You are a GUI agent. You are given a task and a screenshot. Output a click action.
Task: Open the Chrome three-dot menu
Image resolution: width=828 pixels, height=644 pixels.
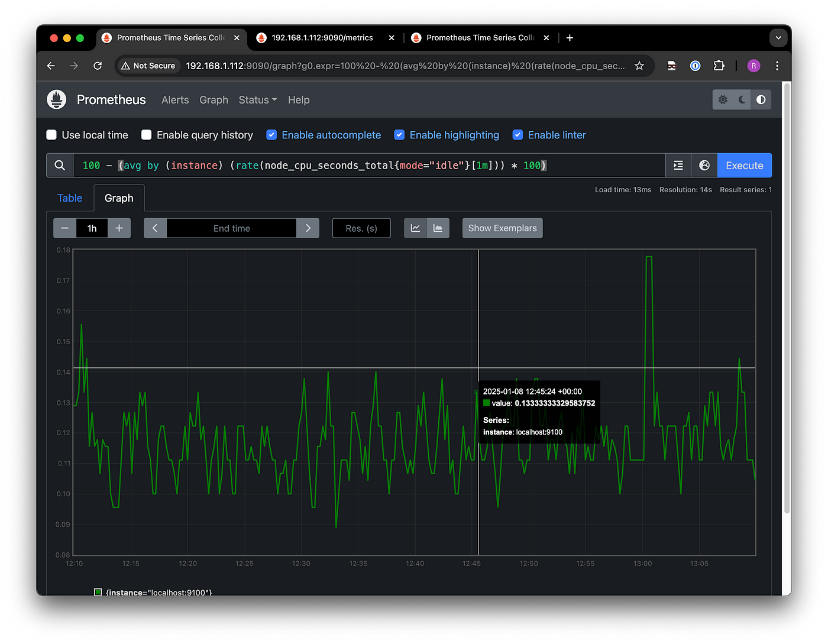pyautogui.click(x=777, y=66)
